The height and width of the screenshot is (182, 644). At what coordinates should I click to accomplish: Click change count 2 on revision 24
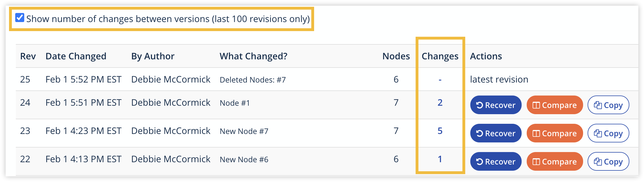[x=440, y=103]
